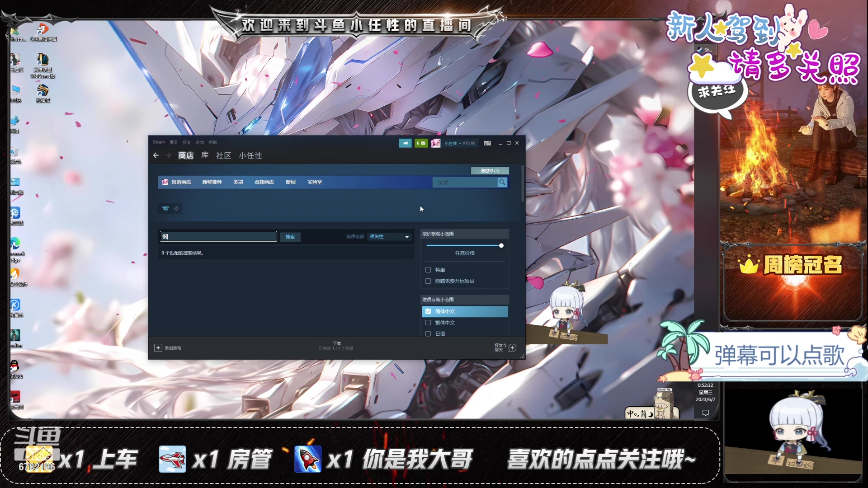Click the plus icon for 添加游戏
Viewport: 868px width, 488px height.
(x=158, y=348)
